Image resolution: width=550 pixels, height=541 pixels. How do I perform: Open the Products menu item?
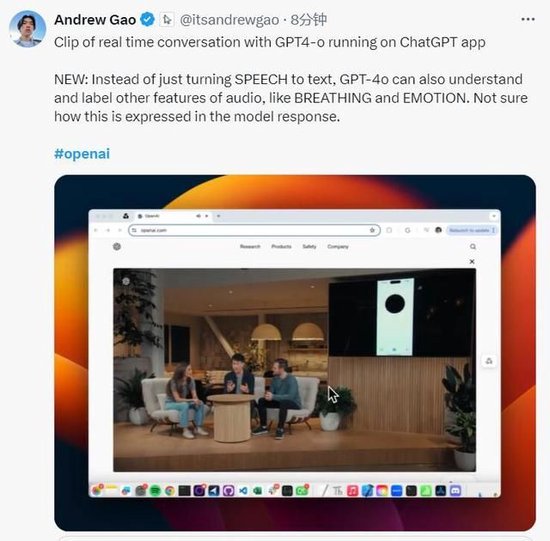pyautogui.click(x=281, y=247)
